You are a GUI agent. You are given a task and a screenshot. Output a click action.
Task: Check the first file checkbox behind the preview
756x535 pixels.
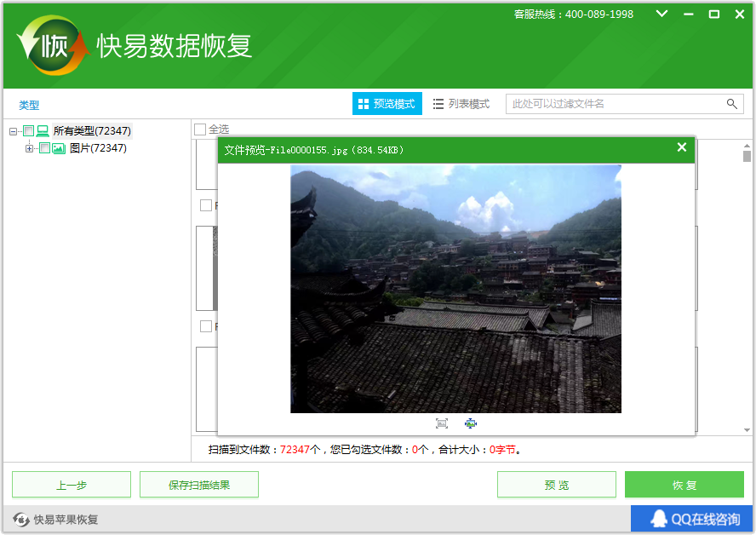click(x=206, y=205)
